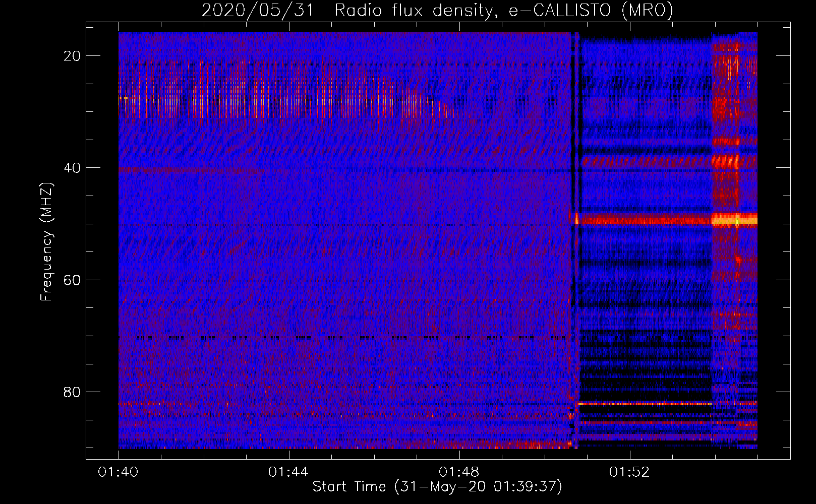
Task: Click the 01:44 time tick label
Action: click(288, 472)
